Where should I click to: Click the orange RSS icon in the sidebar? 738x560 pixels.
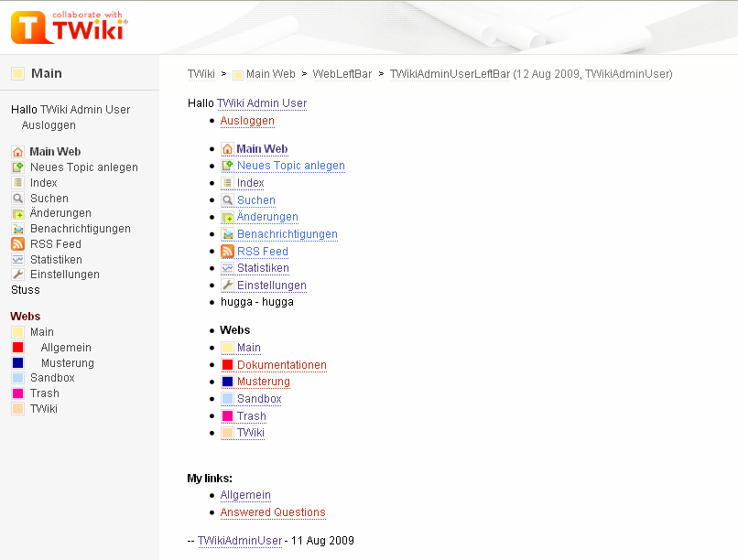pos(18,244)
